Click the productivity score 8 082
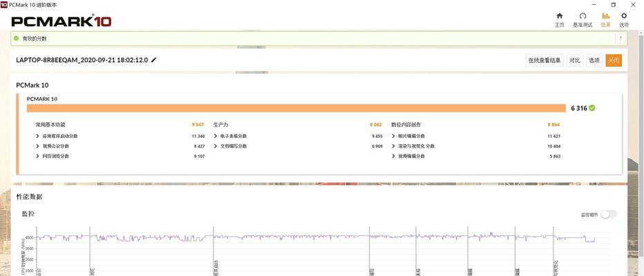 [376, 125]
